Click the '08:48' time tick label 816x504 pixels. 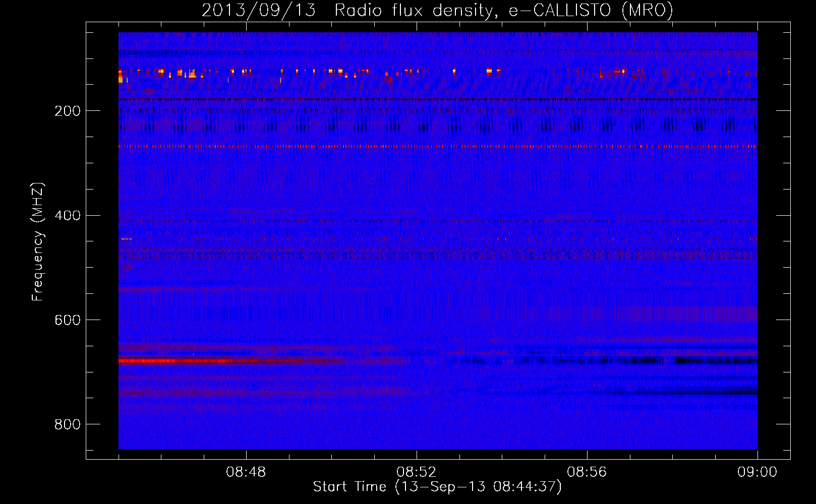[x=246, y=472]
